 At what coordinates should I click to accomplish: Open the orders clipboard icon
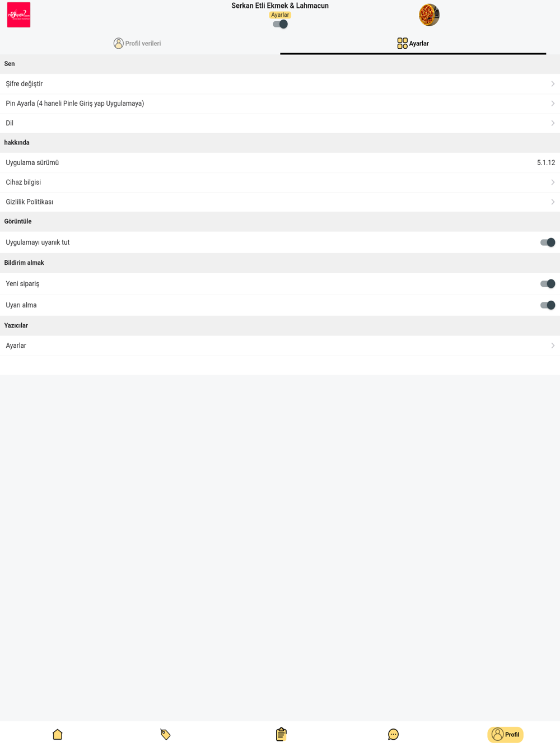click(281, 734)
